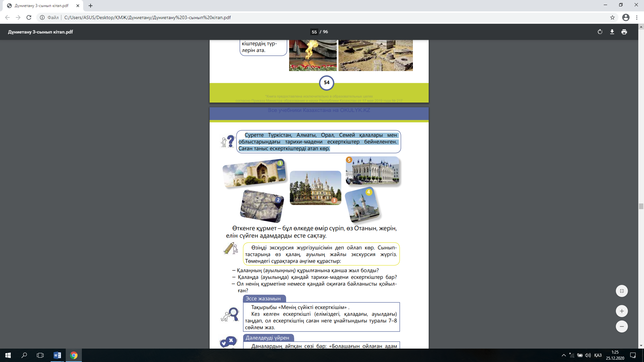The height and width of the screenshot is (362, 644).
Task: Click the fit to page button
Action: (x=622, y=291)
